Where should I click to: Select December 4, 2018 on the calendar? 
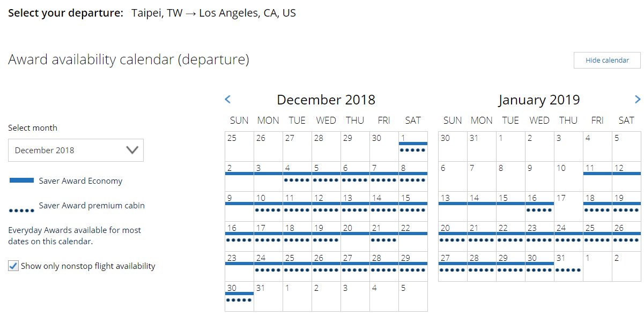(x=297, y=176)
